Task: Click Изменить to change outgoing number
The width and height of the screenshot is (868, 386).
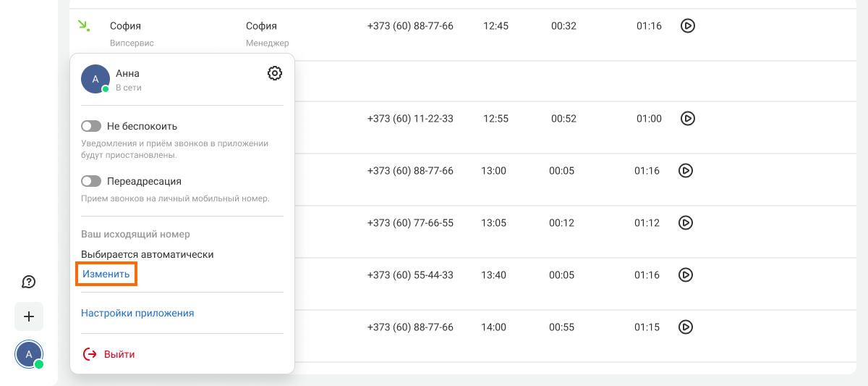Action: pyautogui.click(x=106, y=274)
